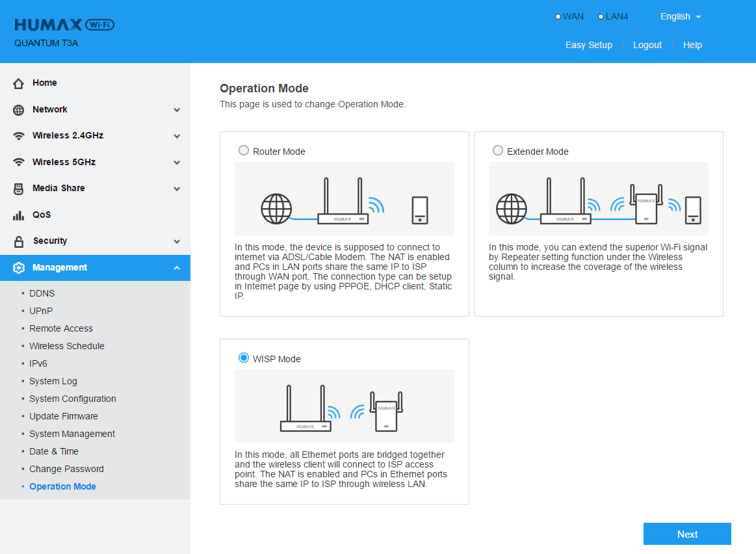The width and height of the screenshot is (756, 554).
Task: Click the QUANTUM T3A model name
Action: (x=46, y=43)
